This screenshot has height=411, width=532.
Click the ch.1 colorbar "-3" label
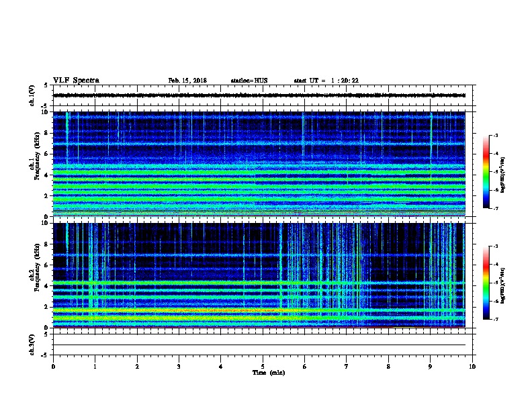coord(496,135)
